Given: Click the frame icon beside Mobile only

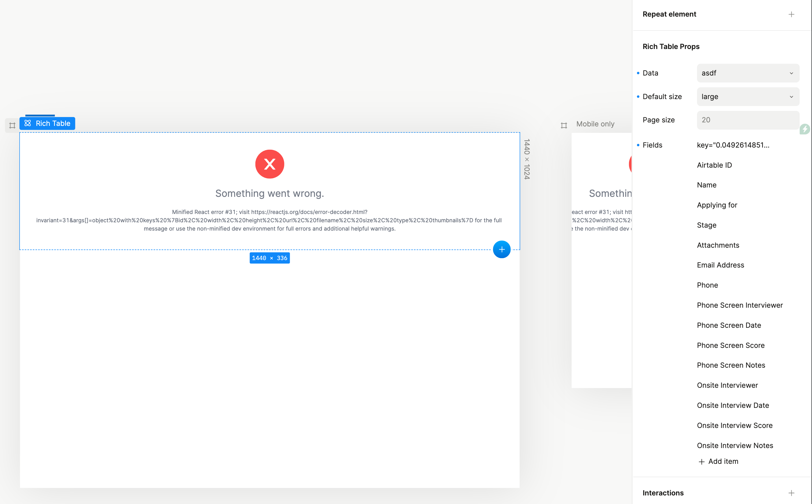Looking at the screenshot, I should point(564,125).
